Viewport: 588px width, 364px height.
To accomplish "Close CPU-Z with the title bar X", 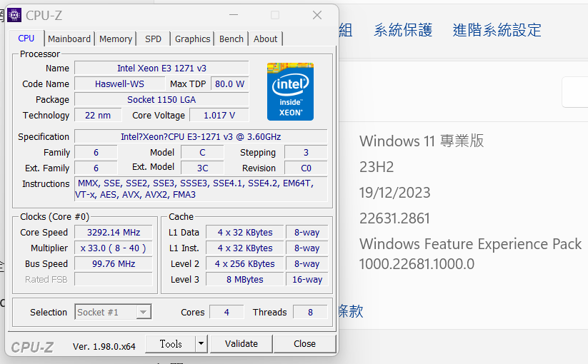I will click(317, 16).
